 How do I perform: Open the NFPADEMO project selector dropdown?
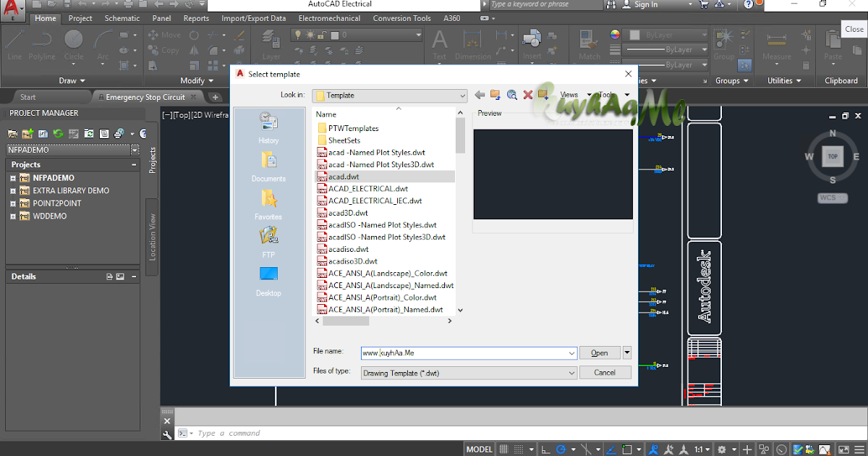[135, 149]
